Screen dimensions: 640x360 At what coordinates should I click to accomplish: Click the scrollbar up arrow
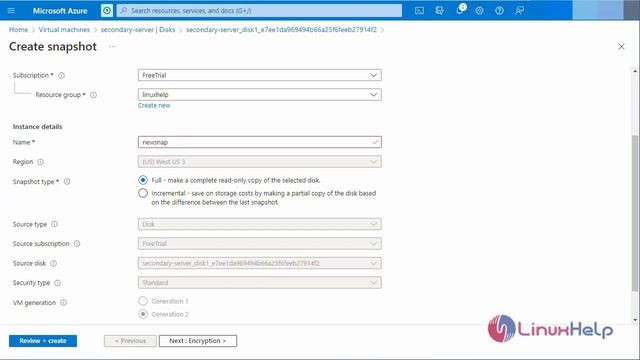pos(635,71)
